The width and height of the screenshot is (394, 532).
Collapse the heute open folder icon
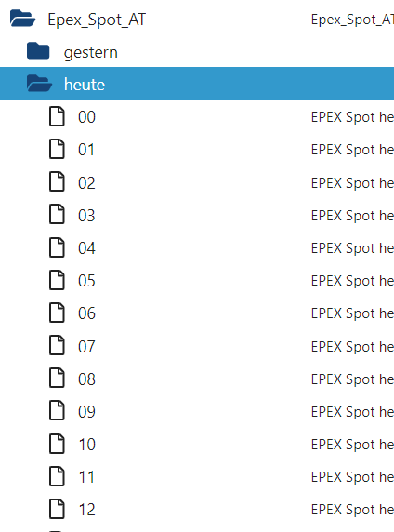point(39,84)
